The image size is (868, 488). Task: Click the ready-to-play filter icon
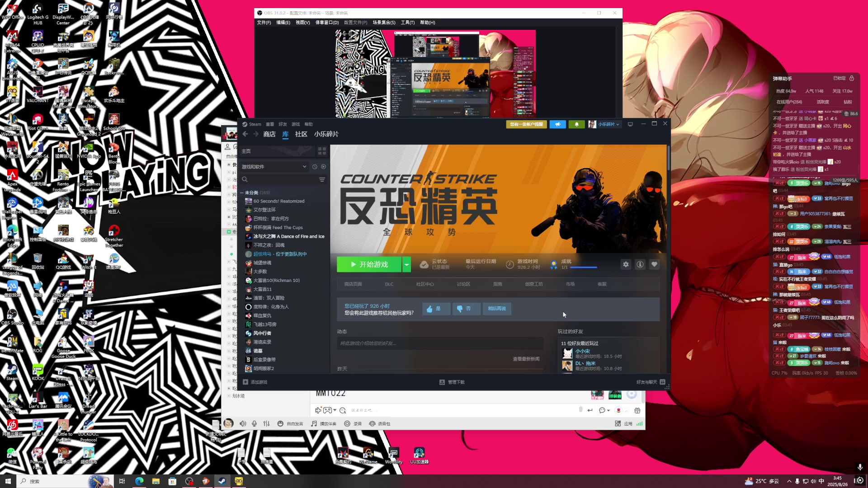pyautogui.click(x=323, y=167)
